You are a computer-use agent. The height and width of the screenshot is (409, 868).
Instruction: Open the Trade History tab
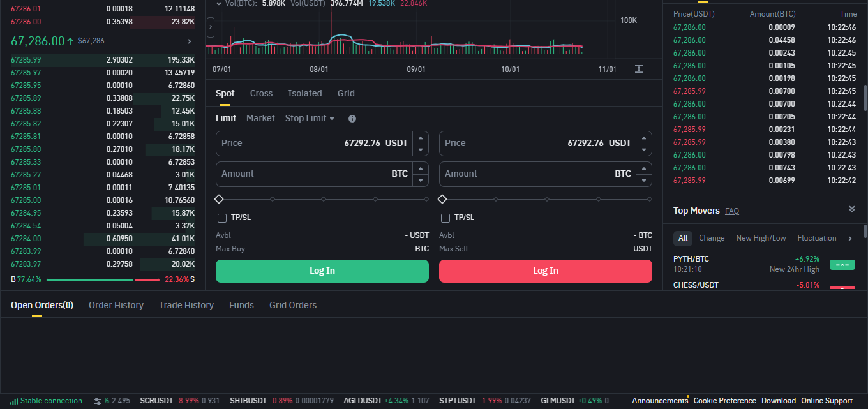[186, 305]
